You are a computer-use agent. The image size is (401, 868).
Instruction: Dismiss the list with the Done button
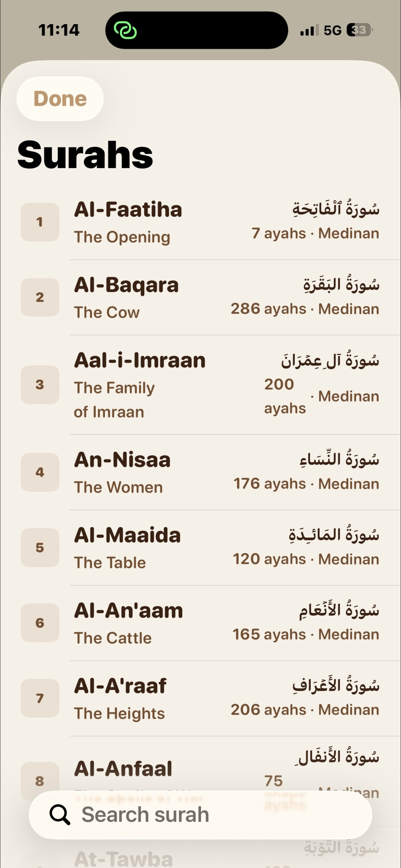pyautogui.click(x=60, y=99)
